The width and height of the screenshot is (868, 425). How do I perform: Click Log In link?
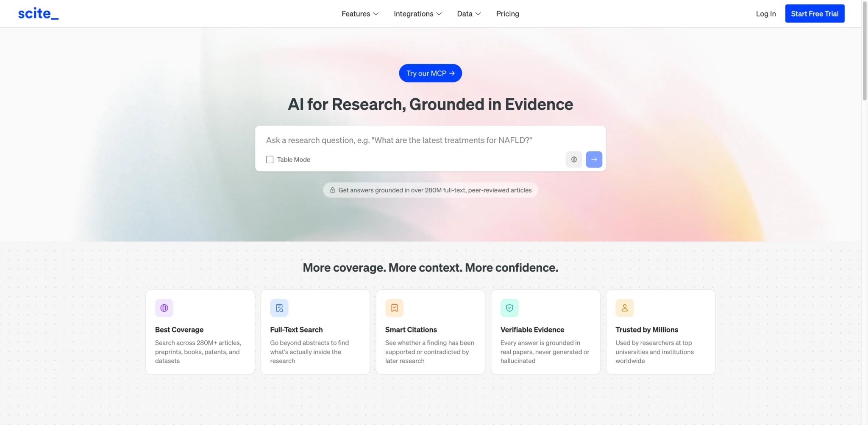click(766, 14)
